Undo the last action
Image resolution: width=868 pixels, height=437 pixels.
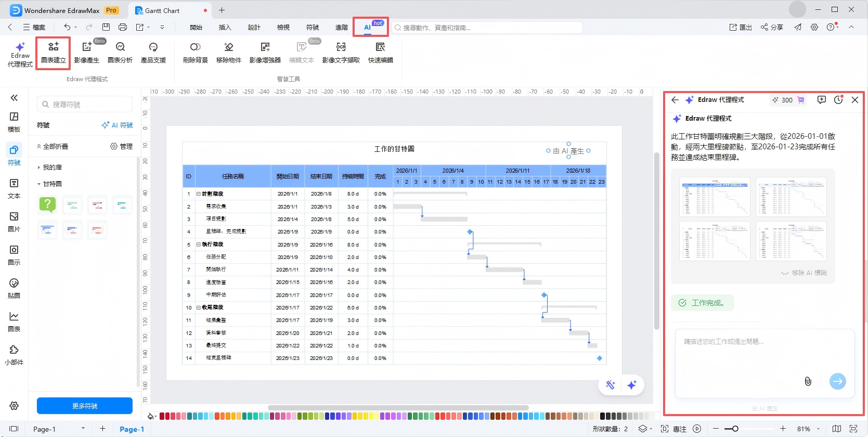pyautogui.click(x=67, y=27)
